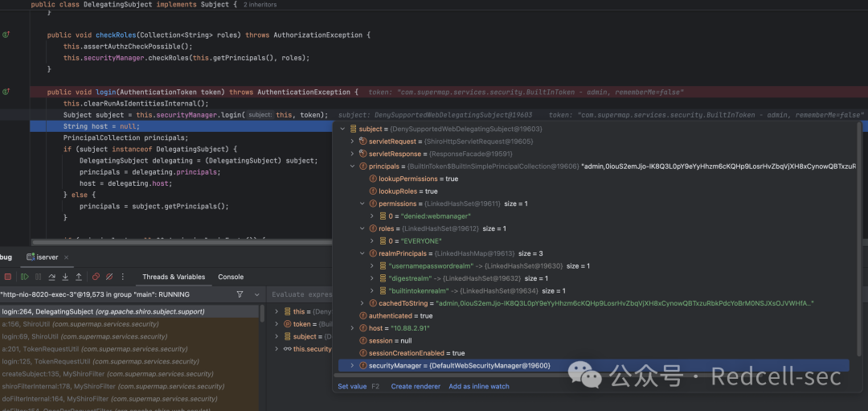The image size is (868, 411).
Task: Select the Threads & Variables tab
Action: pyautogui.click(x=174, y=277)
